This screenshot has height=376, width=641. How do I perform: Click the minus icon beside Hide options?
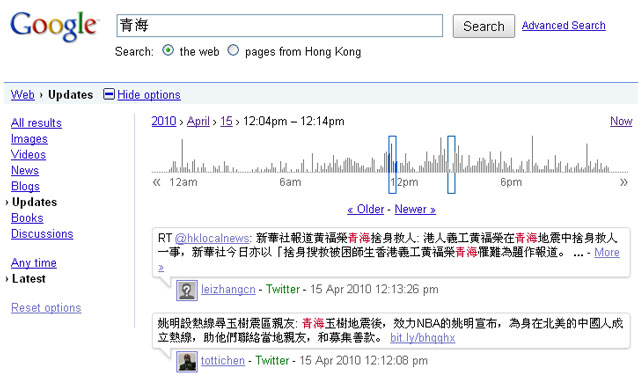click(109, 94)
